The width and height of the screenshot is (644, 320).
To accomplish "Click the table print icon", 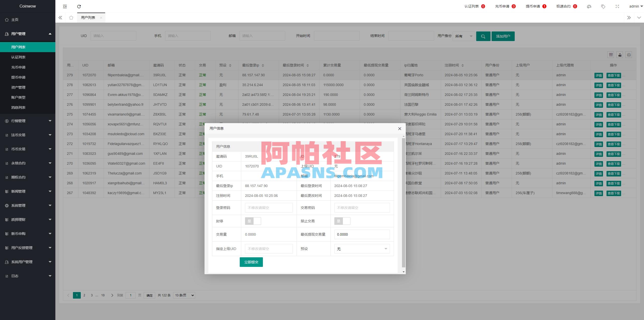I will 629,55.
